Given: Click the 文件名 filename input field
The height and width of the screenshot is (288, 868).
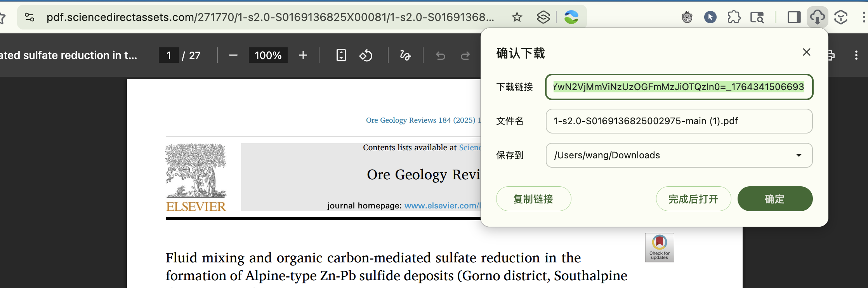Looking at the screenshot, I should (679, 121).
